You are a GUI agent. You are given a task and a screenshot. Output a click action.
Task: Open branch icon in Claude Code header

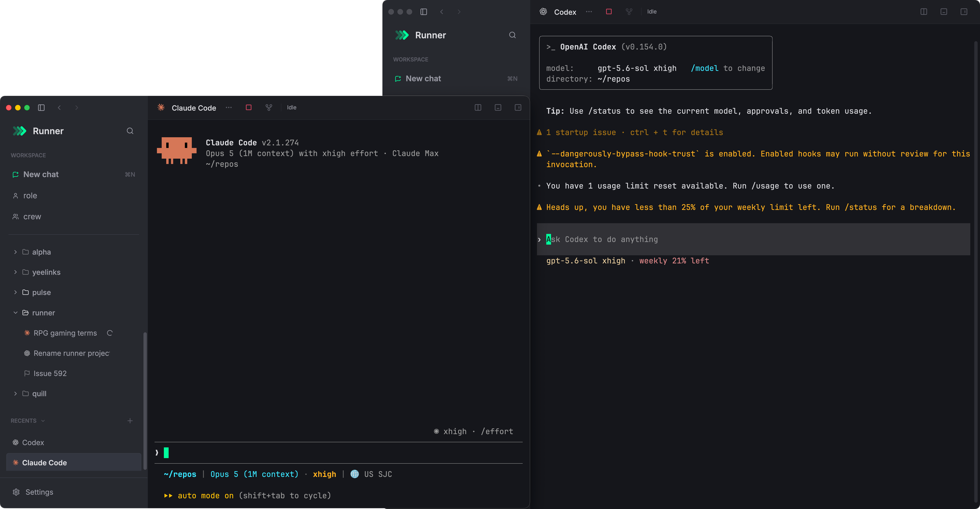point(269,108)
